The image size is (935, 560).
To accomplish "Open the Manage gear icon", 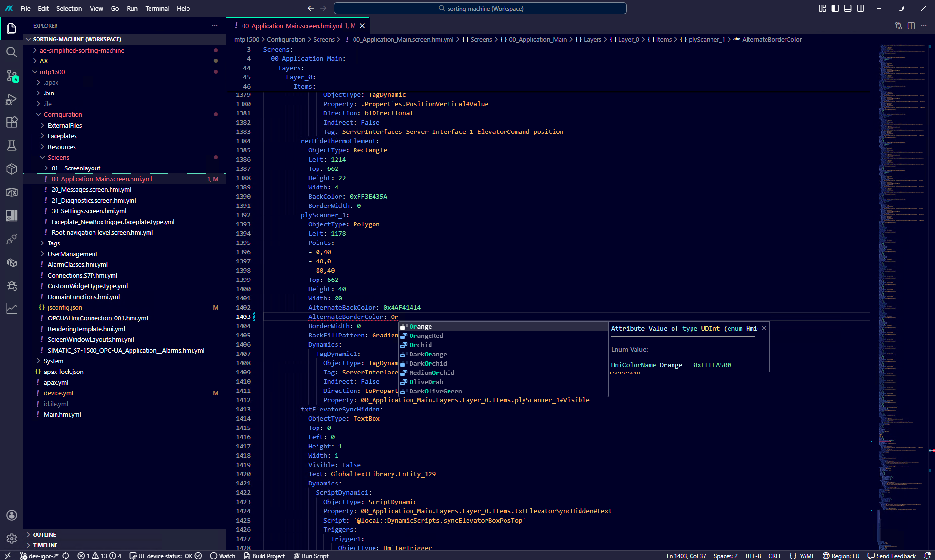I will 12,539.
